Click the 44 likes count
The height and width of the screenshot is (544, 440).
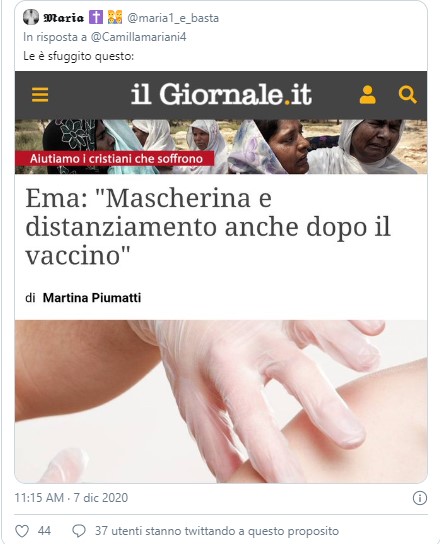point(44,531)
